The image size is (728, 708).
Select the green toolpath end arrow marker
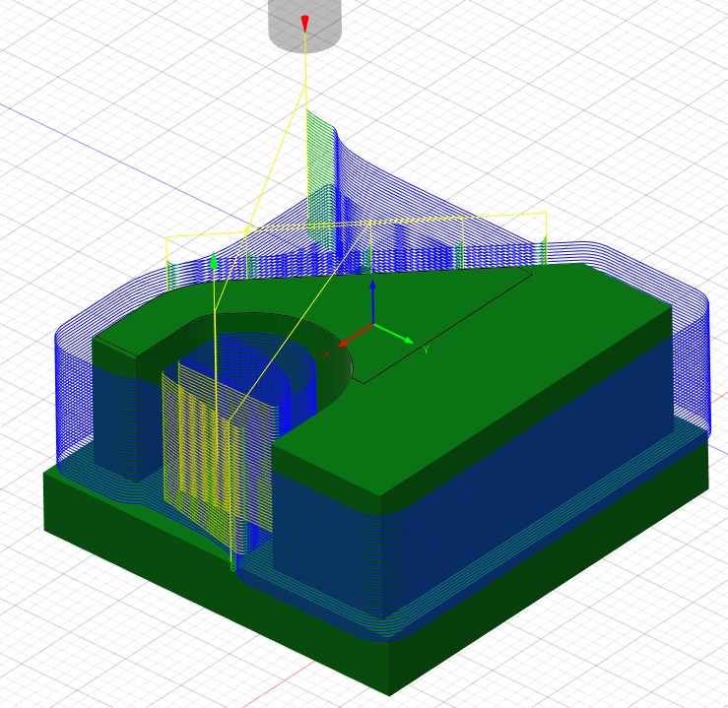pyautogui.click(x=214, y=260)
